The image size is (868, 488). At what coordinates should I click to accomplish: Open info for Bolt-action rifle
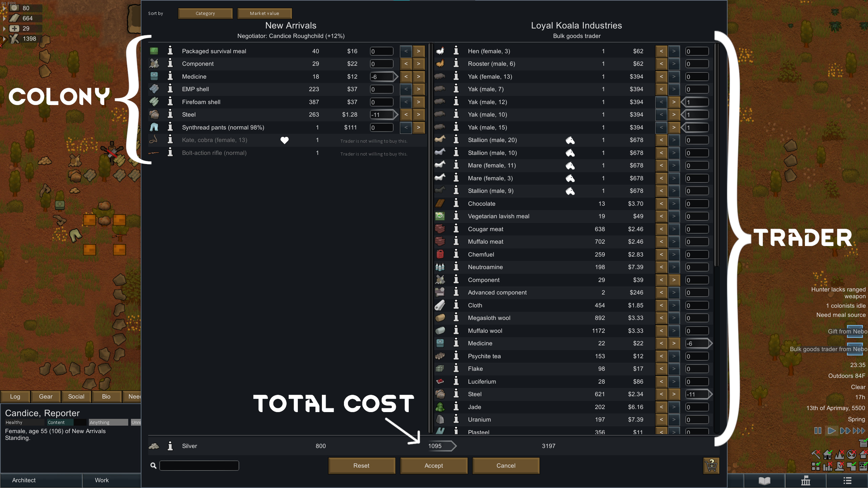[170, 152]
